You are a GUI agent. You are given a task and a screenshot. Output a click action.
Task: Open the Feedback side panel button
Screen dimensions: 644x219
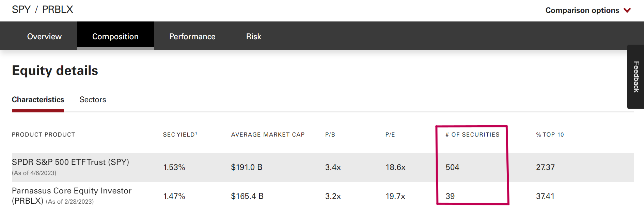point(636,77)
